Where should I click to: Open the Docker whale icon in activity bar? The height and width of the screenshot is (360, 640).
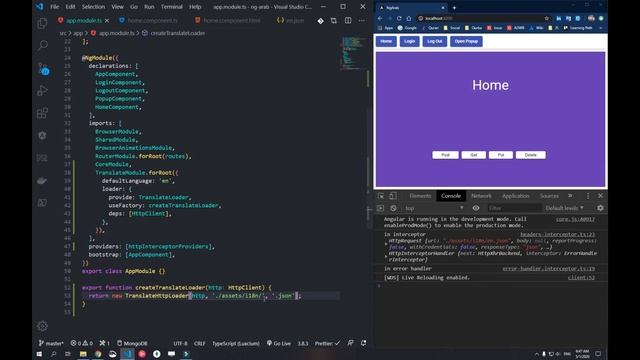tap(42, 180)
